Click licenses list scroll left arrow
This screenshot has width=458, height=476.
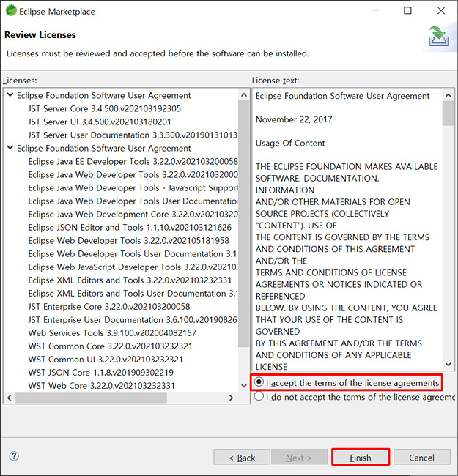(x=10, y=398)
